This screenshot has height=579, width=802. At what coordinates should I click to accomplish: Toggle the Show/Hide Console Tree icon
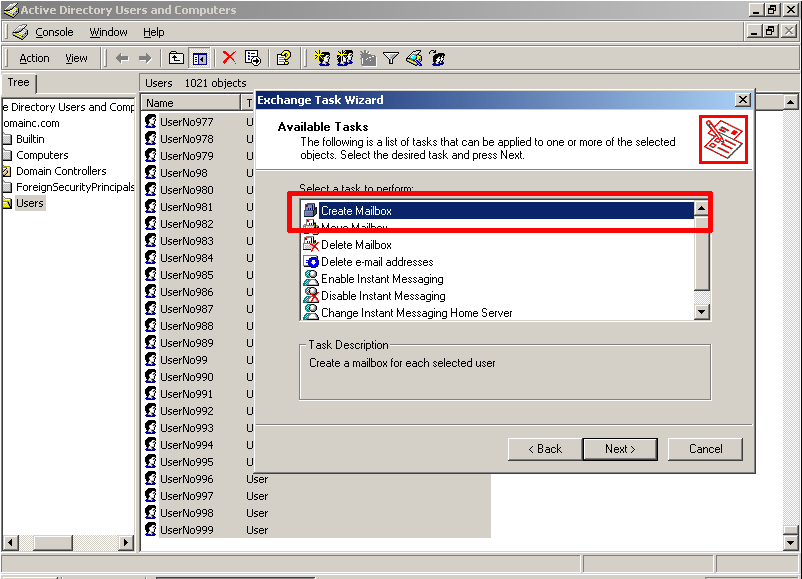click(x=199, y=59)
